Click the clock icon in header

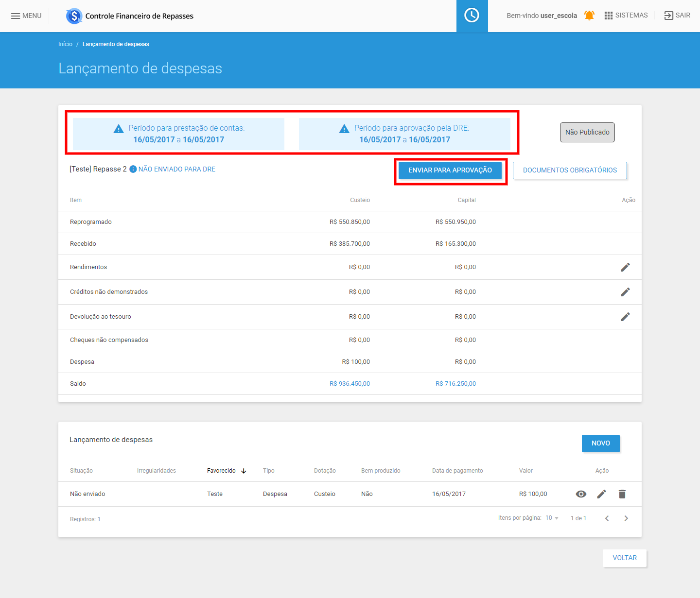coord(472,16)
